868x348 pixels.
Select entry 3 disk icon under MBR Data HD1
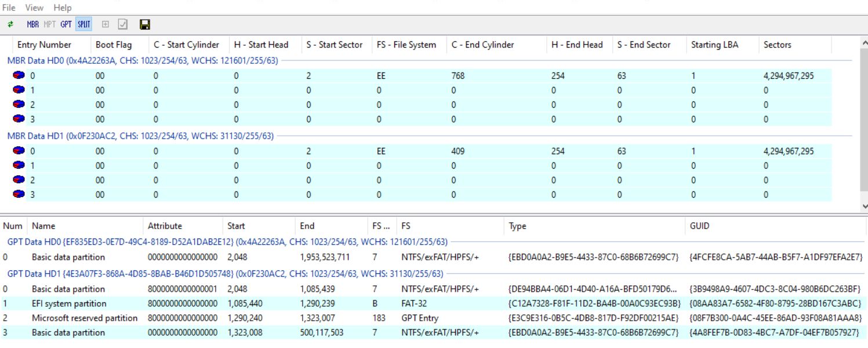point(19,194)
